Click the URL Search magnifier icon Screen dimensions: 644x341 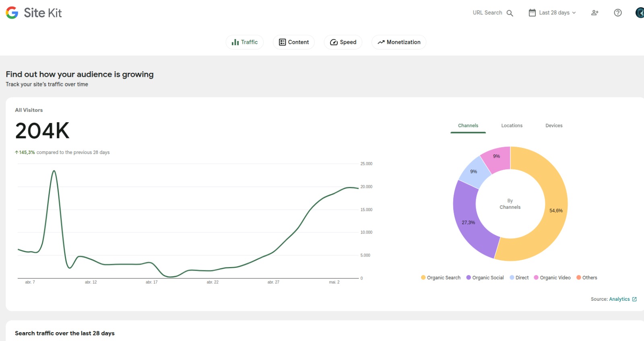click(x=510, y=13)
